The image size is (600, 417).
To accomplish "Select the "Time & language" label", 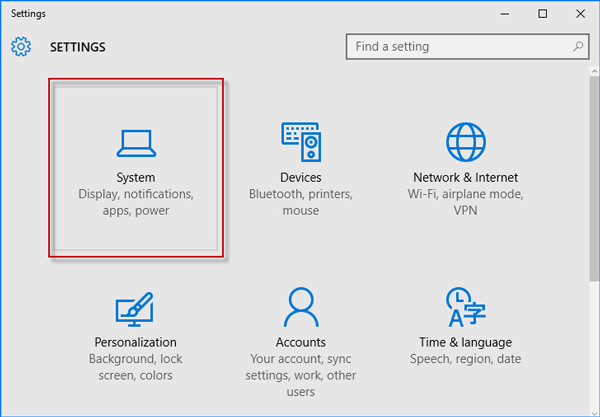I will click(x=464, y=342).
